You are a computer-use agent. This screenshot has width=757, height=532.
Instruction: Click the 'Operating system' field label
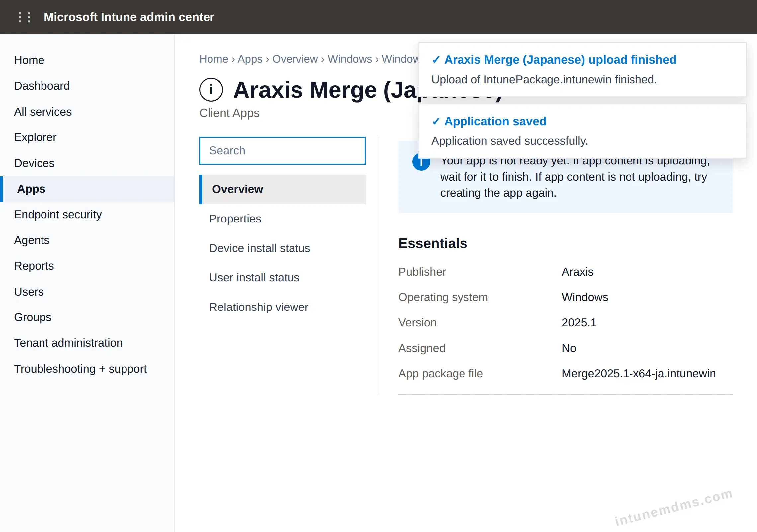pos(443,297)
